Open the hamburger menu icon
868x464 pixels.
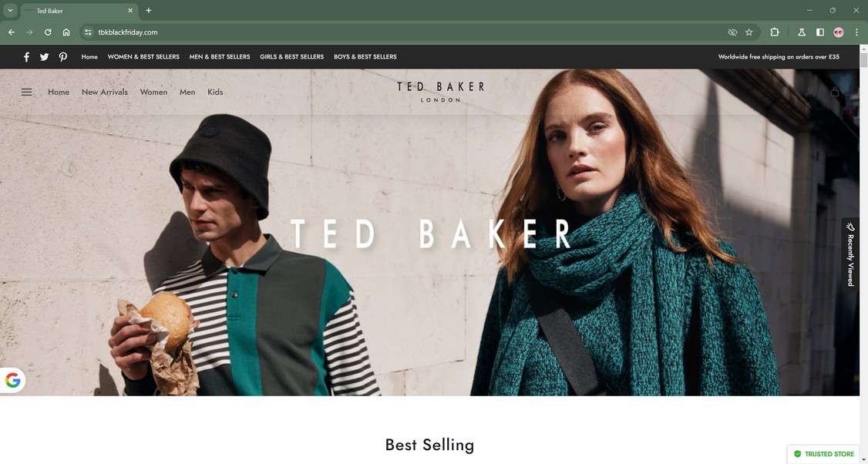coord(26,92)
